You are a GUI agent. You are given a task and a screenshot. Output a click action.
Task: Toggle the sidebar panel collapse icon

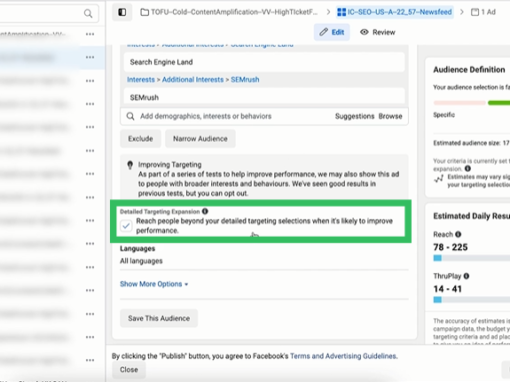[122, 12]
